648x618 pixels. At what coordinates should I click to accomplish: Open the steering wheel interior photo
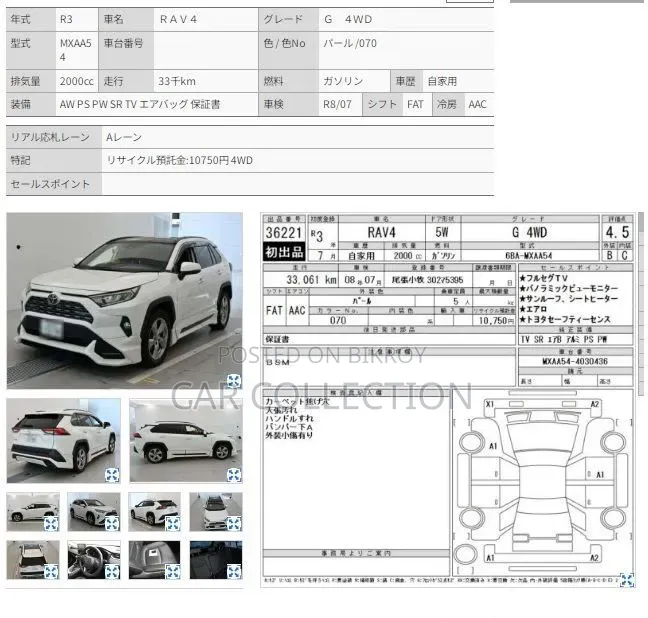94,560
